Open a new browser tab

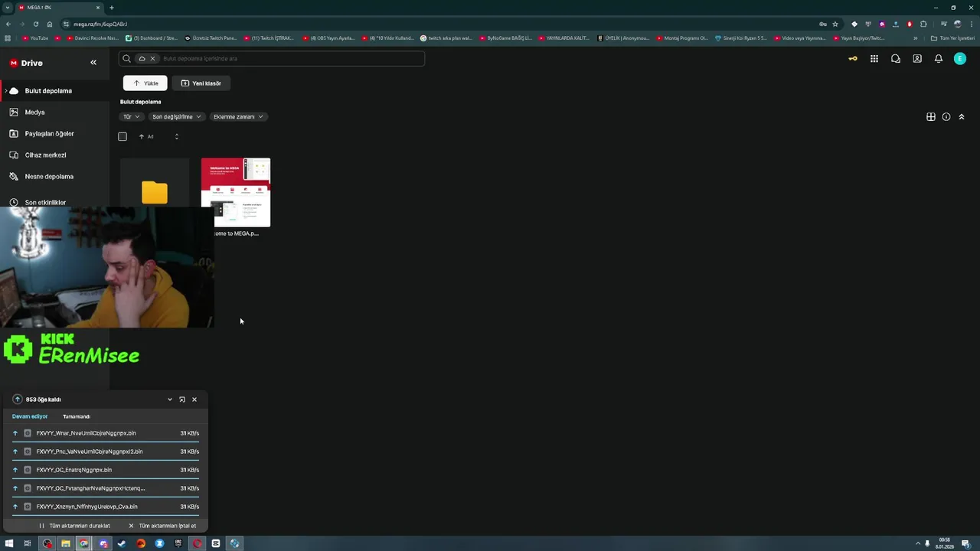112,8
